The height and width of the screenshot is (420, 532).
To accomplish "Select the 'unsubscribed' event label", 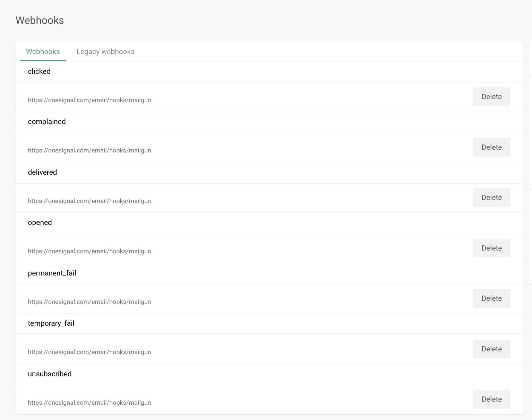I will pyautogui.click(x=50, y=374).
